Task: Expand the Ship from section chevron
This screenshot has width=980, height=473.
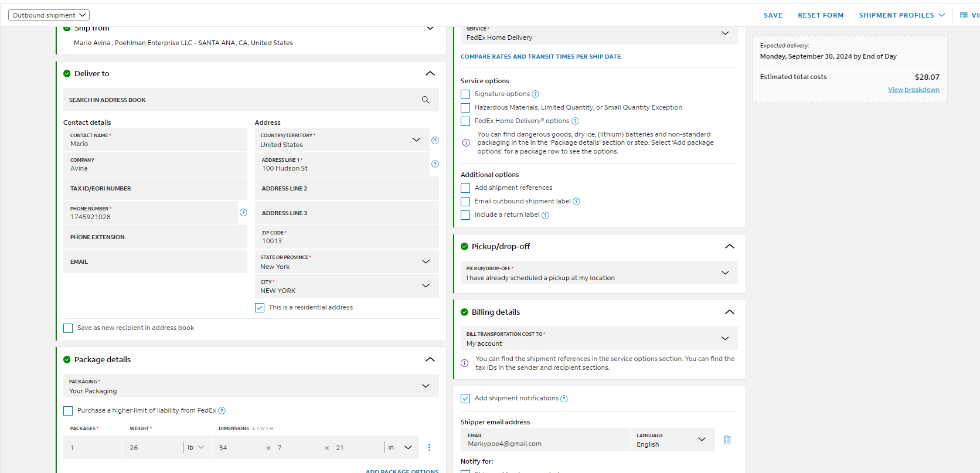Action: (x=430, y=28)
